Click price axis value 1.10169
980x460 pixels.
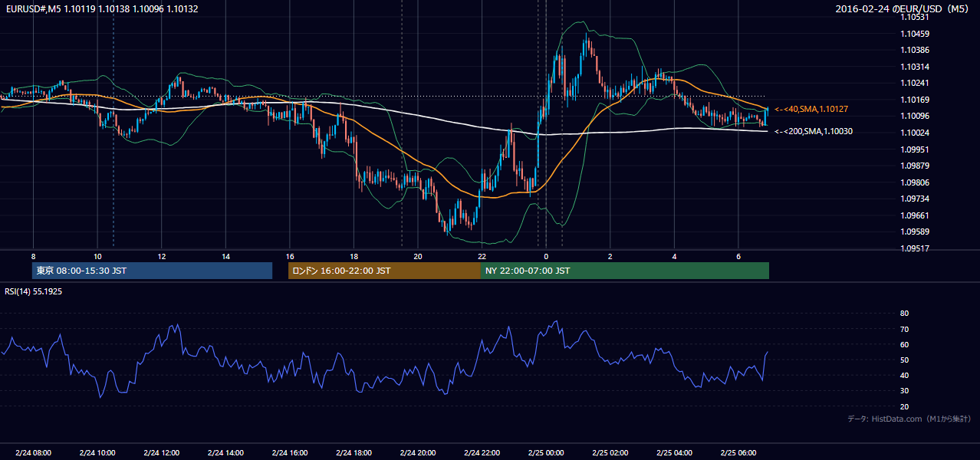coord(914,100)
